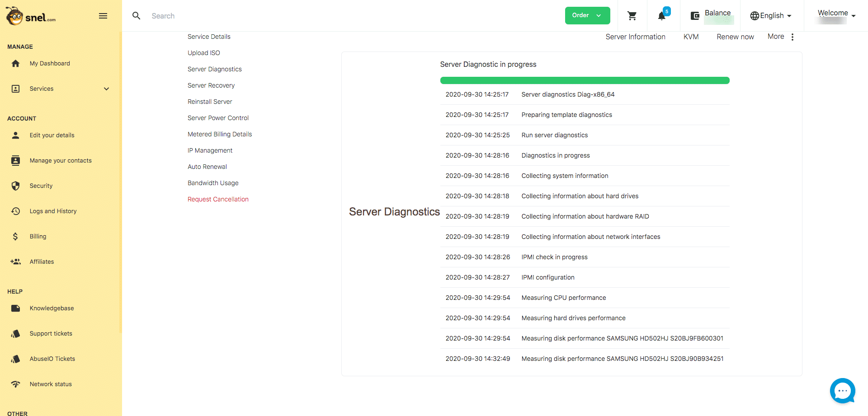The image size is (868, 416).
Task: Click the My Dashboard home icon
Action: [16, 63]
